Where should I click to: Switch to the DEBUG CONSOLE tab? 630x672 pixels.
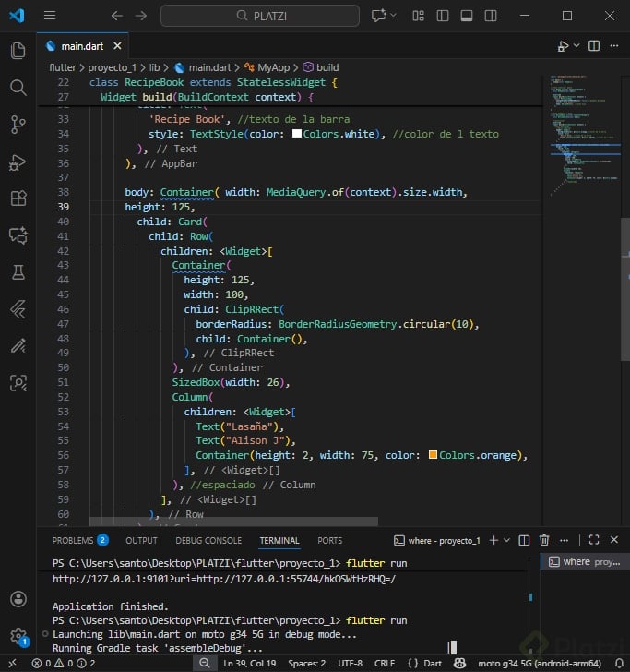tap(208, 540)
